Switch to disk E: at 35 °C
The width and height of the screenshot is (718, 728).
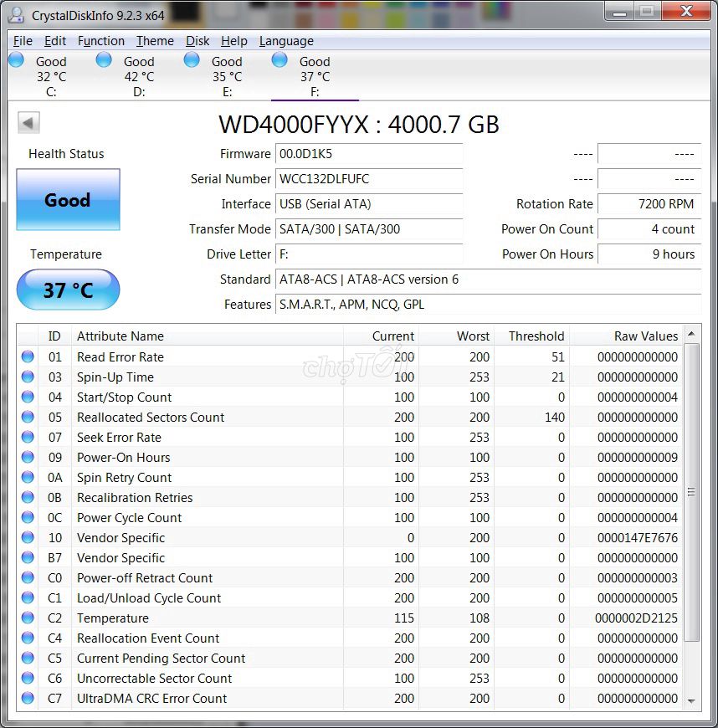click(x=227, y=77)
